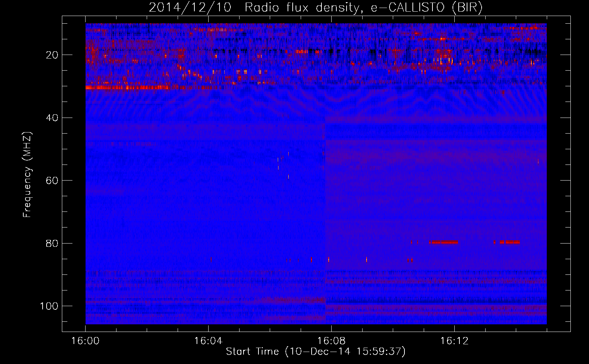The height and width of the screenshot is (364, 589).
Task: Click the "20" frequency tick label
Action: (x=52, y=55)
